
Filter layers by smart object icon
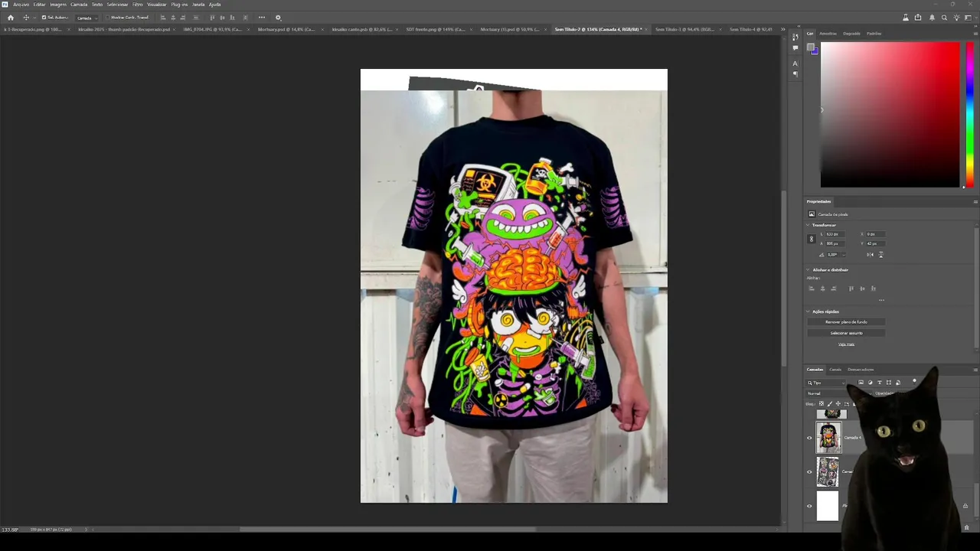[x=897, y=383]
